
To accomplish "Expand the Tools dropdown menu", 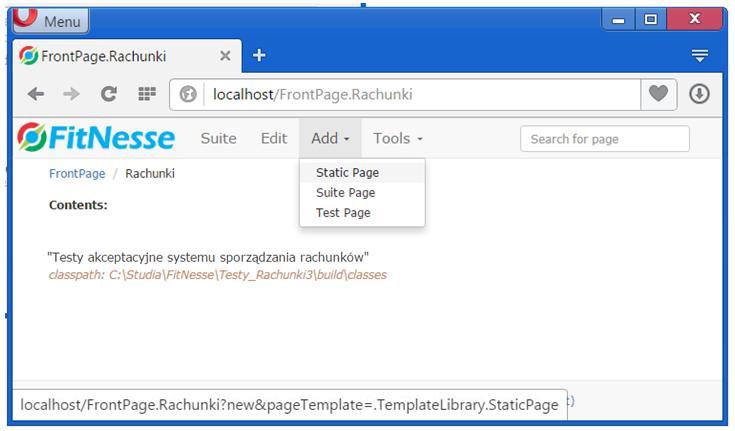I will pos(398,138).
